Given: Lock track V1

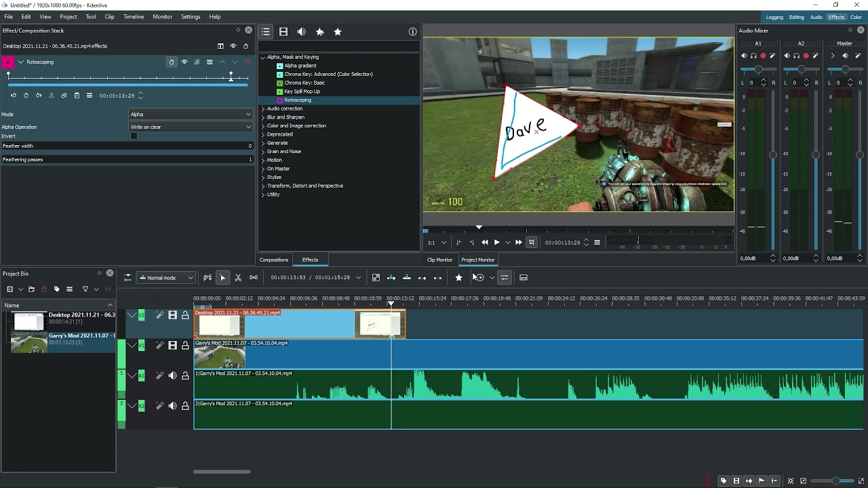Looking at the screenshot, I should [185, 346].
